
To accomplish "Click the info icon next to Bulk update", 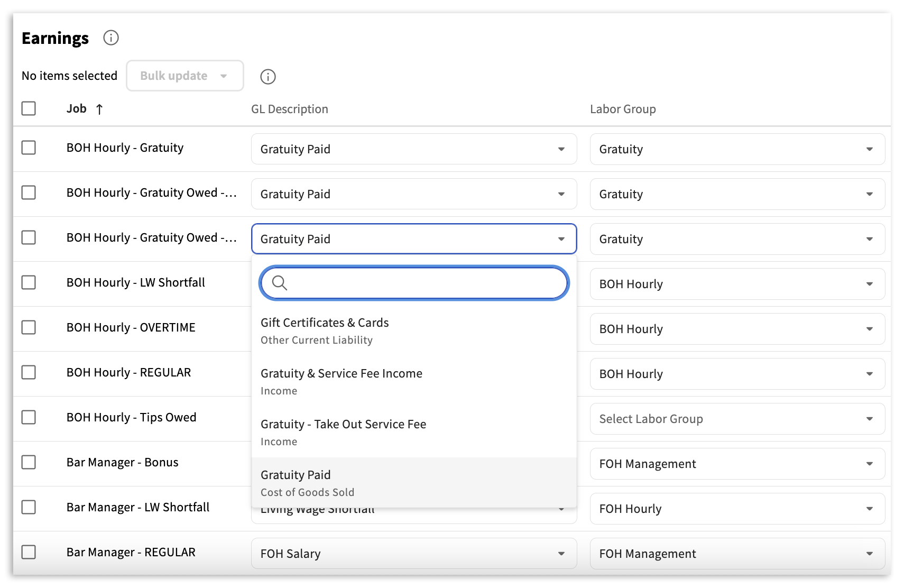I will (268, 77).
